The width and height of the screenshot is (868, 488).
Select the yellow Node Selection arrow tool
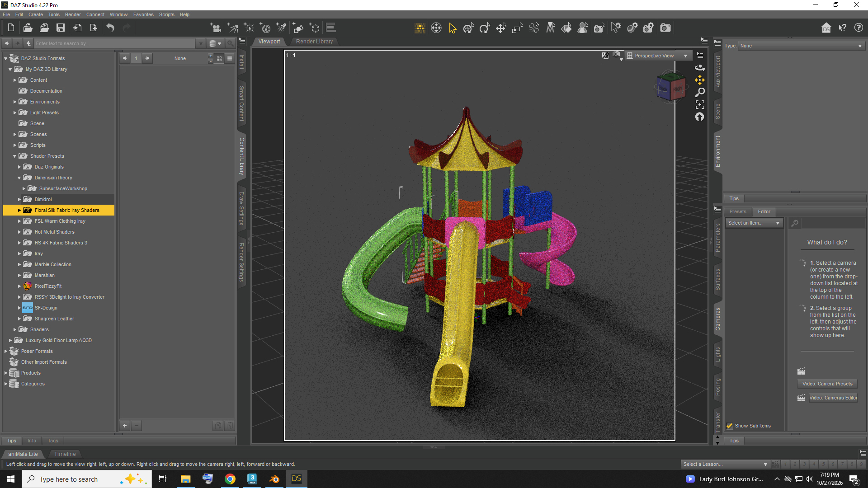click(x=453, y=28)
